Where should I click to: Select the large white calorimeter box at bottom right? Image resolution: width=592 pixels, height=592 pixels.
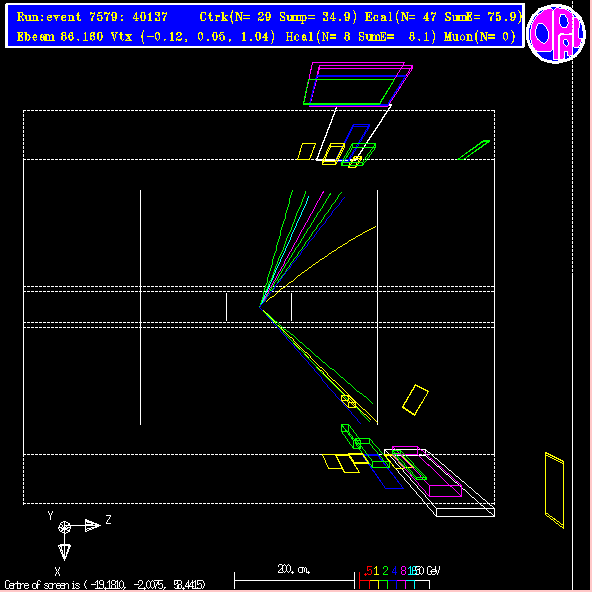(x=439, y=483)
